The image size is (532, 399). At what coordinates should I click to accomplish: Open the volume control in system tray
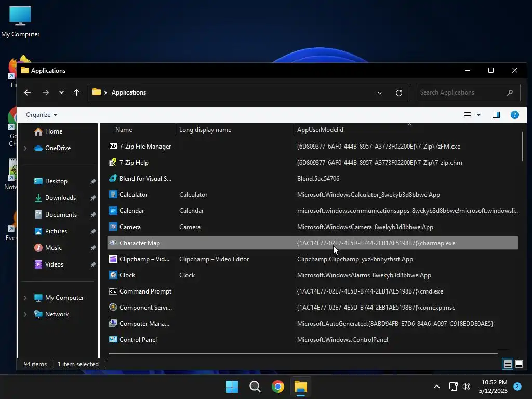466,387
